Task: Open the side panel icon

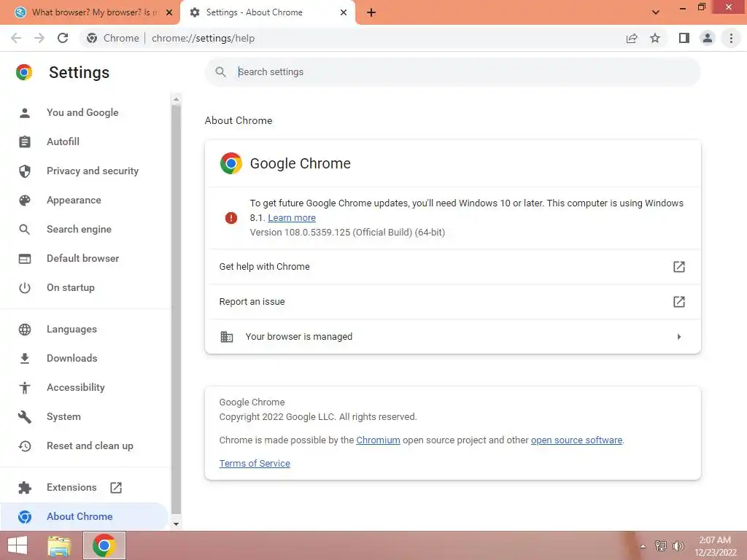Action: [x=684, y=38]
